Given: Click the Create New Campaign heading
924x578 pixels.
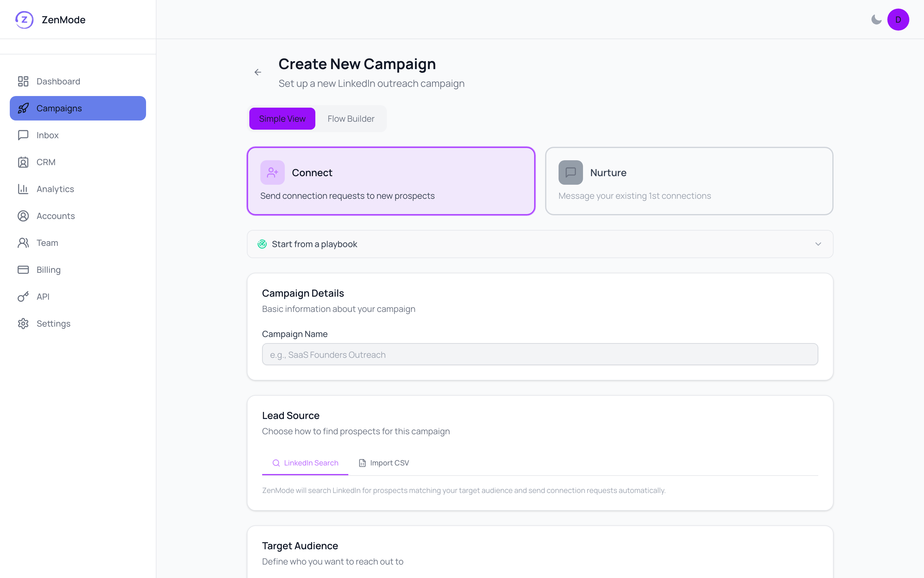Looking at the screenshot, I should pyautogui.click(x=357, y=64).
